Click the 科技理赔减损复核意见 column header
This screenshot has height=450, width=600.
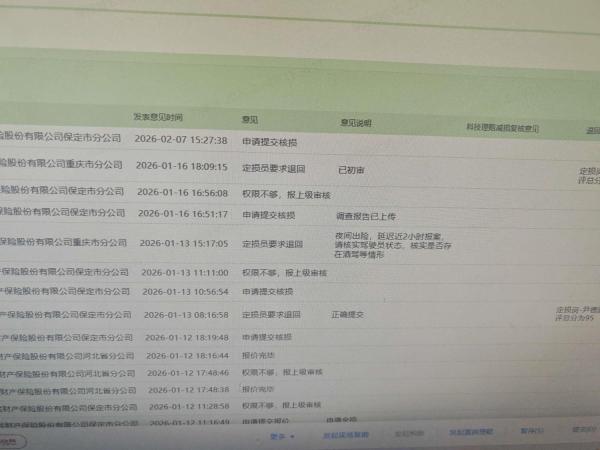coord(502,127)
